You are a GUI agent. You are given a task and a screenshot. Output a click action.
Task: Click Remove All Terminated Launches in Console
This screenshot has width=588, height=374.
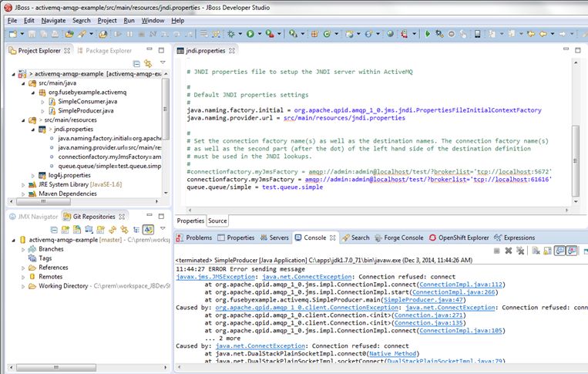(520, 251)
